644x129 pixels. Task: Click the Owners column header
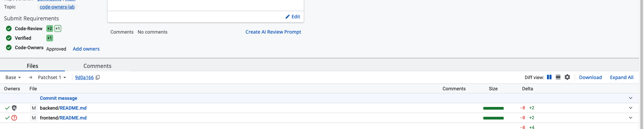tap(12, 89)
